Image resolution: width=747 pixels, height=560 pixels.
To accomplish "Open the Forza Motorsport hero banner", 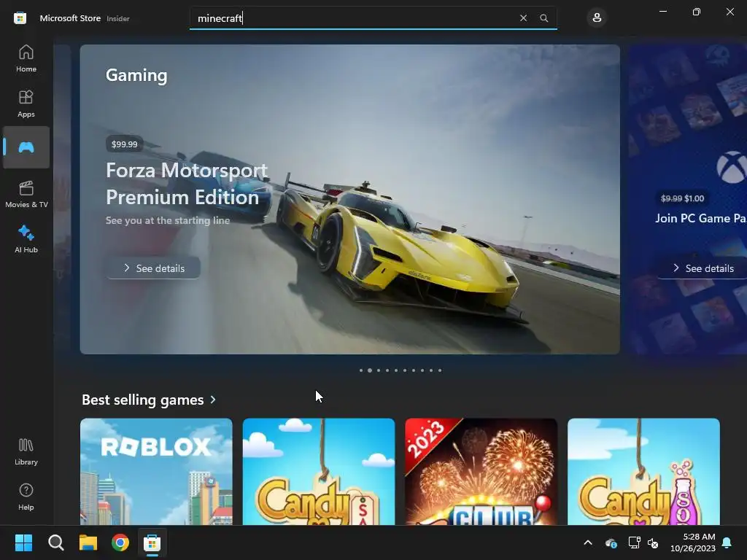I will (349, 199).
